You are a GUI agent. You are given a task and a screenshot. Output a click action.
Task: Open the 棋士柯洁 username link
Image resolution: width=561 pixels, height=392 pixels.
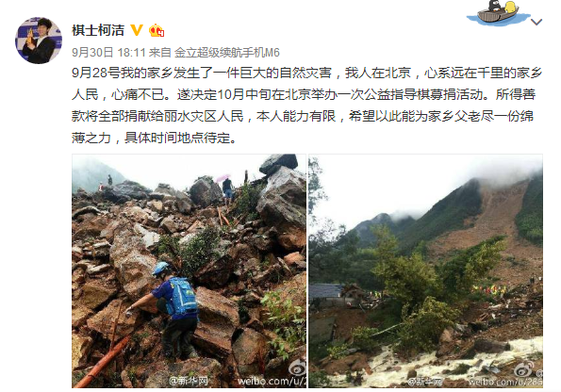pyautogui.click(x=98, y=30)
